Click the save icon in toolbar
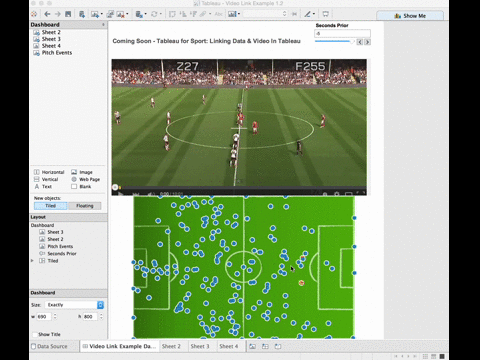Image resolution: width=480 pixels, height=360 pixels. [x=68, y=14]
